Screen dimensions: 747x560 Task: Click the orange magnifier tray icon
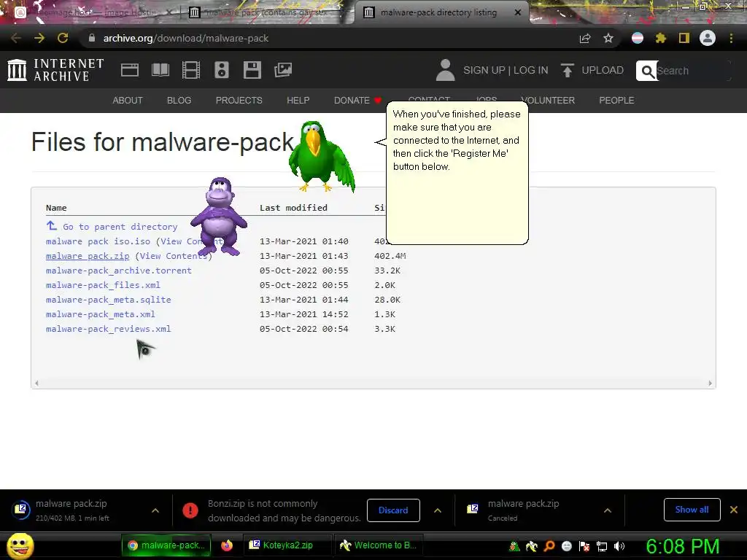(x=549, y=546)
